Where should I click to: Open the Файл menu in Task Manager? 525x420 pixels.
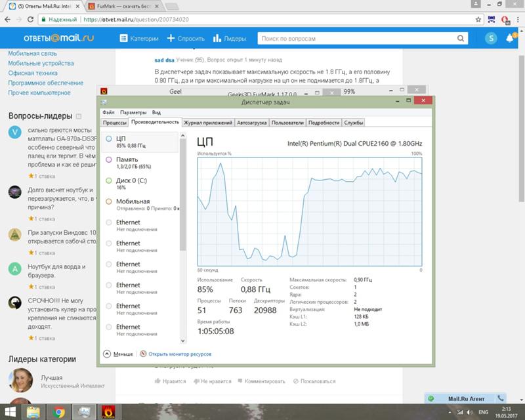coord(108,112)
